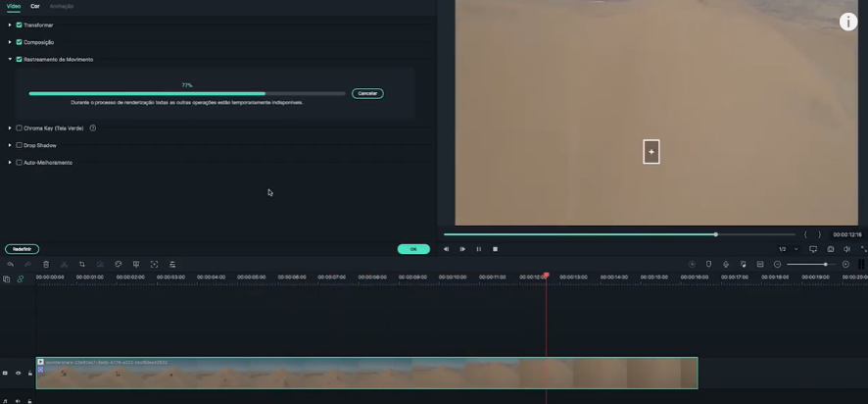Click the help icon beside Chroma Key
868x404 pixels.
(93, 128)
